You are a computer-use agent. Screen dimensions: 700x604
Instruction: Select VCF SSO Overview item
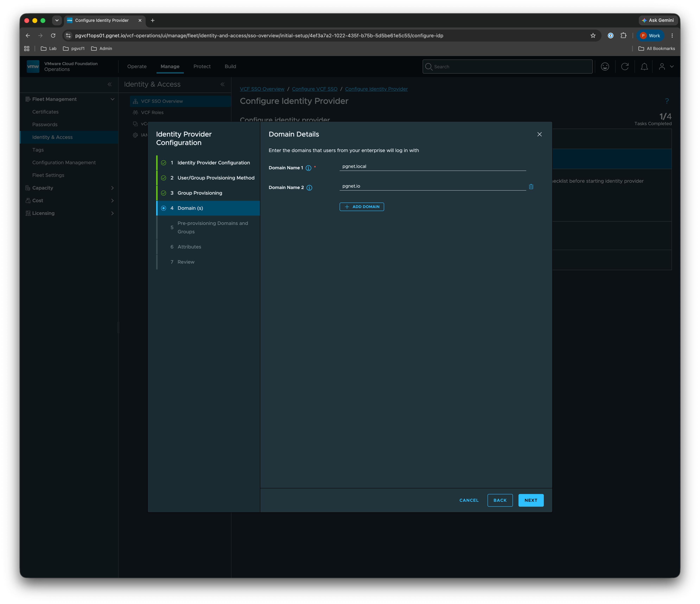click(x=180, y=101)
